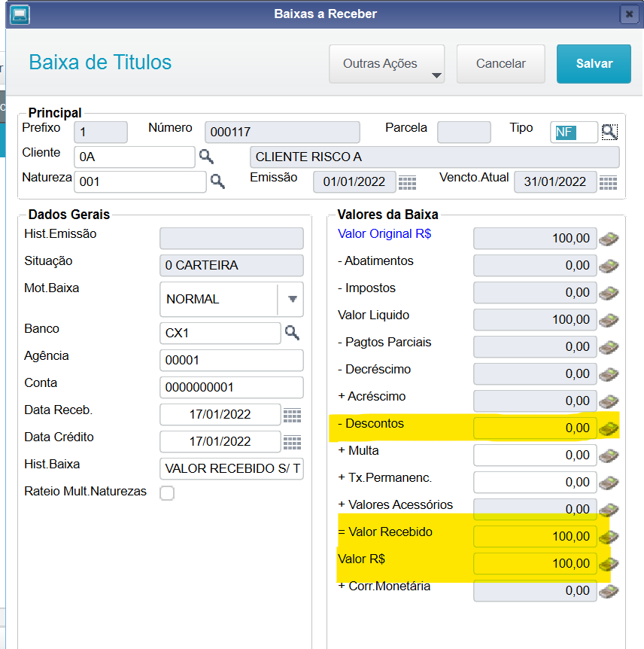Click the empty Parcela field

[464, 132]
